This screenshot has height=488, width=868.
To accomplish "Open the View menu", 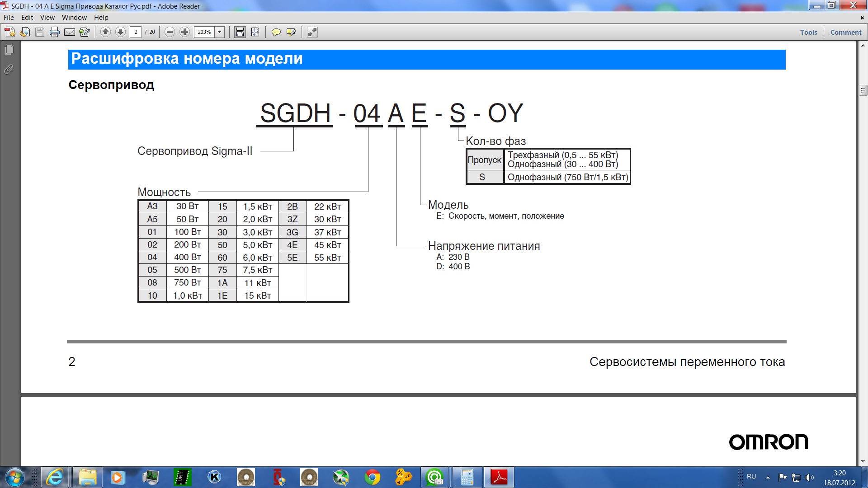I will (x=47, y=18).
